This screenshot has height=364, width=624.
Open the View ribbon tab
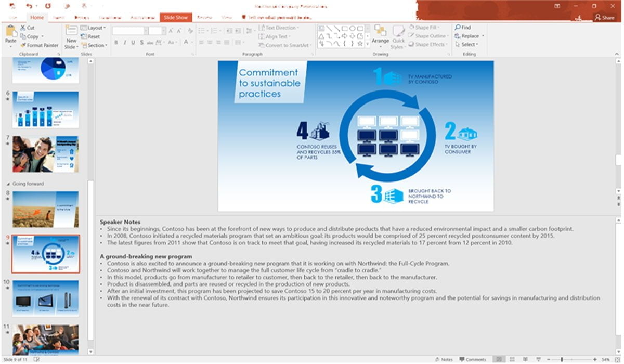point(227,17)
